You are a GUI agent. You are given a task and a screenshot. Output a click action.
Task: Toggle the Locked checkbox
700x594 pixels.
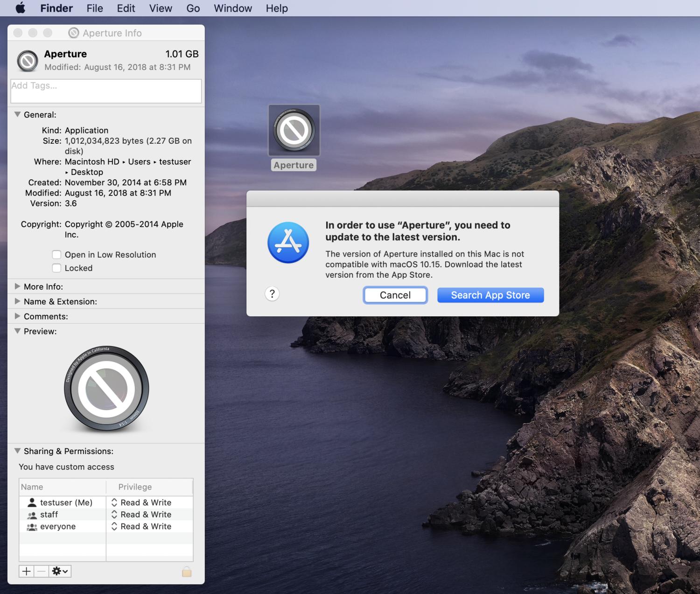[x=56, y=268]
